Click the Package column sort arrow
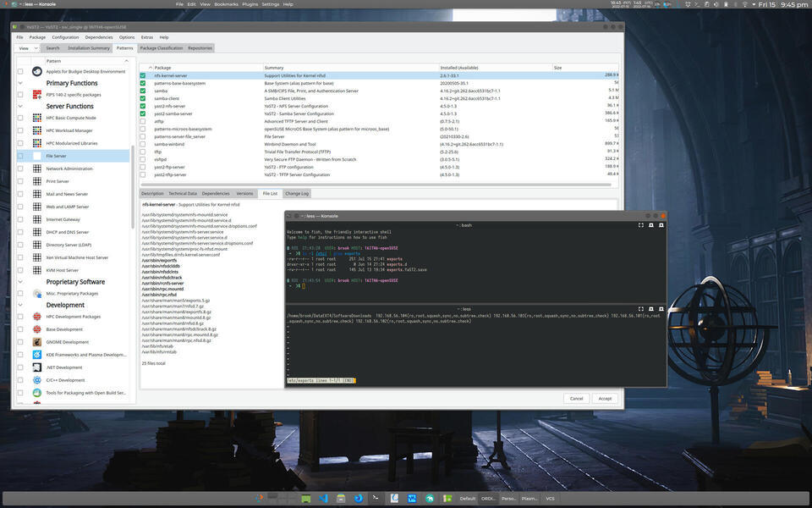 pyautogui.click(x=151, y=68)
